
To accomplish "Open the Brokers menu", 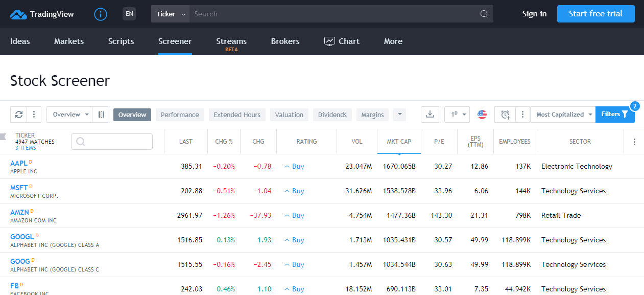I will coord(285,41).
